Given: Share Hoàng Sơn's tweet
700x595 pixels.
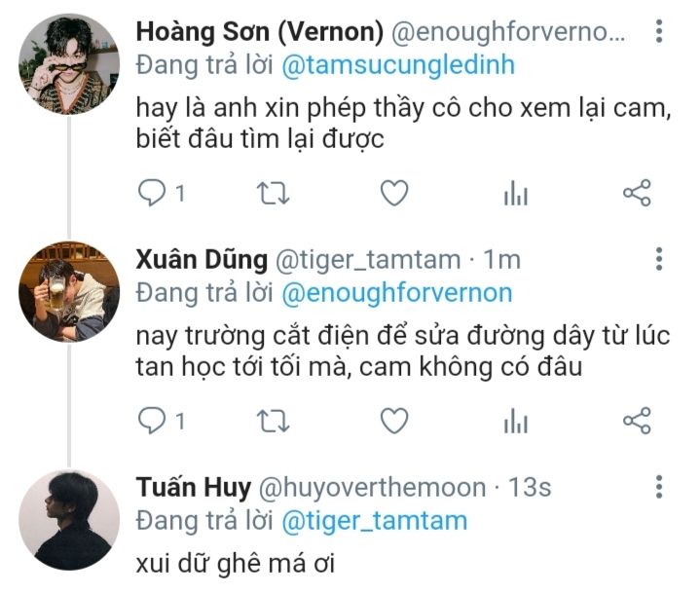Looking at the screenshot, I should point(636,194).
